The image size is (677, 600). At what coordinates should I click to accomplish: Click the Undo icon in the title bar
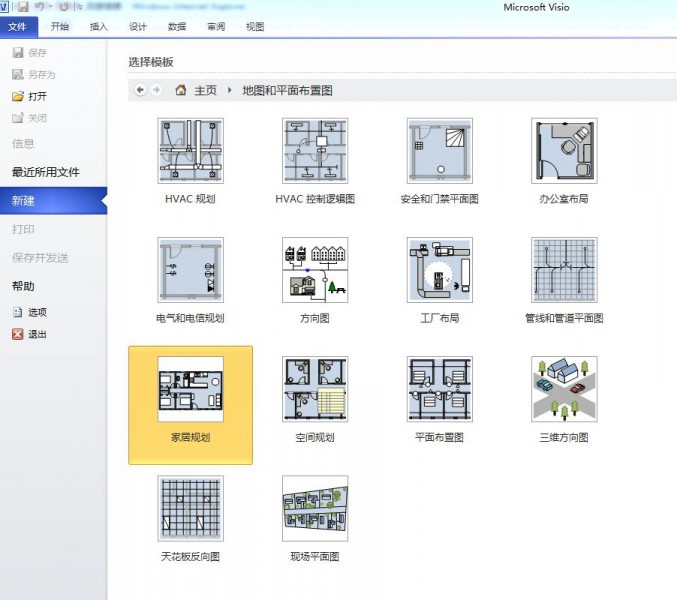coord(39,7)
